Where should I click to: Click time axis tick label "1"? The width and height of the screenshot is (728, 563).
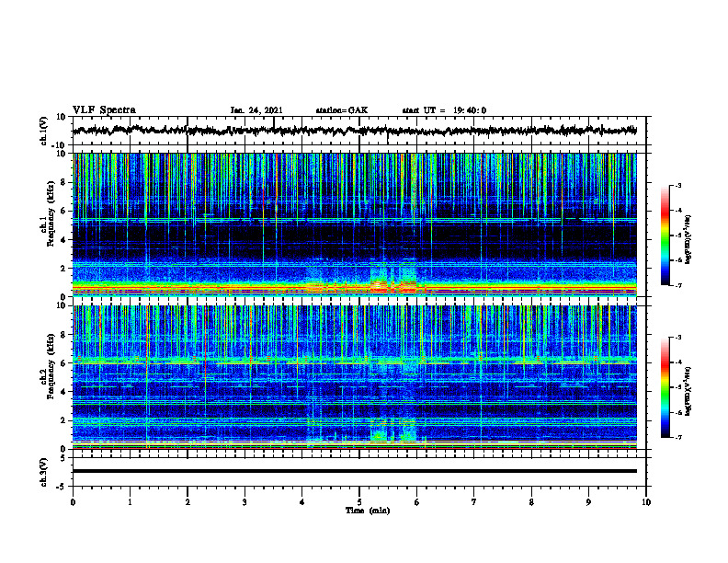point(130,502)
